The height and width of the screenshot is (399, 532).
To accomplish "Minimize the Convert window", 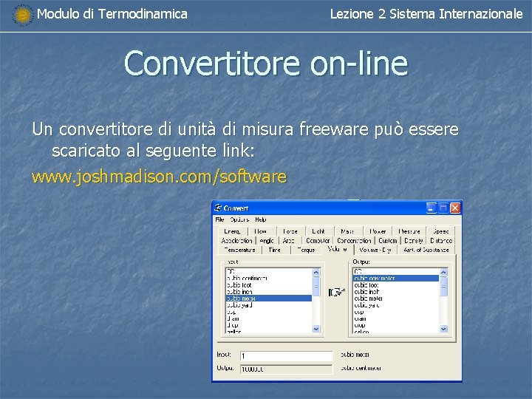I will [x=431, y=208].
